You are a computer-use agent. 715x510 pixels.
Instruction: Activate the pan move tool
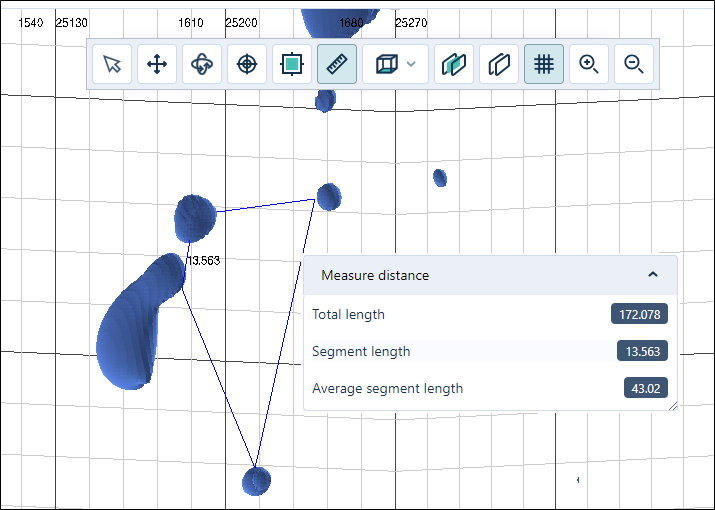[x=157, y=64]
